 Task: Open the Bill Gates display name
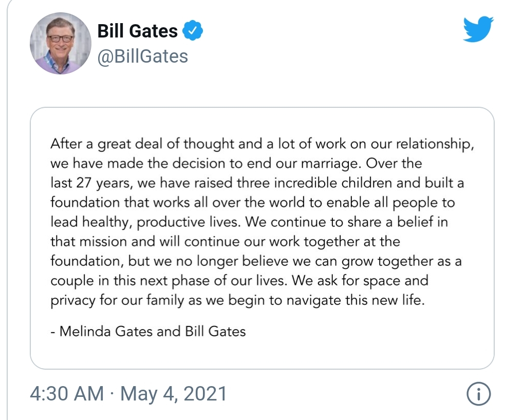coord(138,31)
